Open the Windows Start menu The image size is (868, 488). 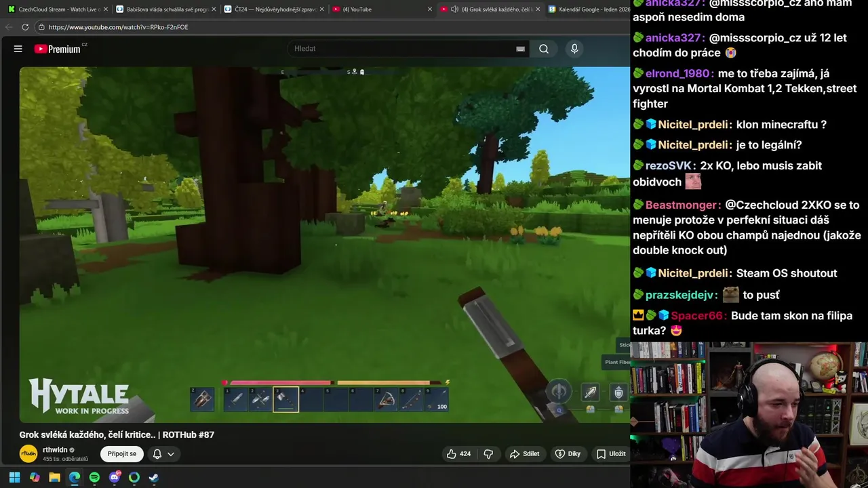click(x=14, y=477)
